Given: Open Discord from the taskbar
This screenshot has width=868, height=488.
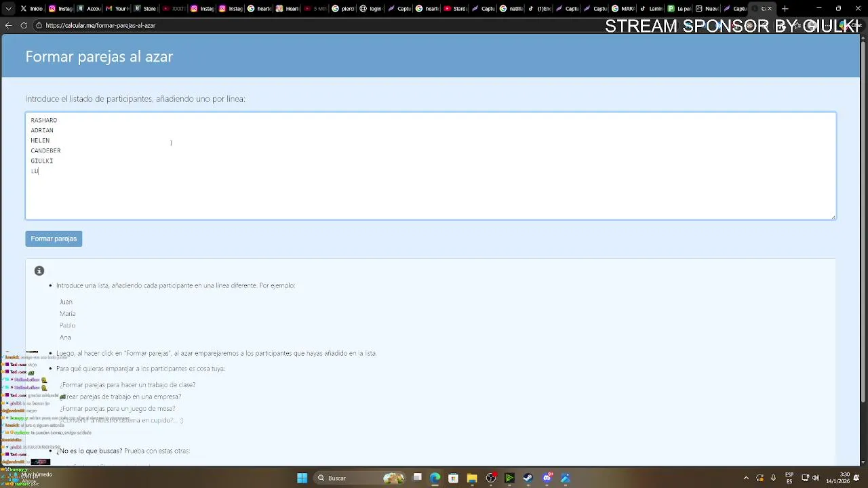Looking at the screenshot, I should point(547,478).
